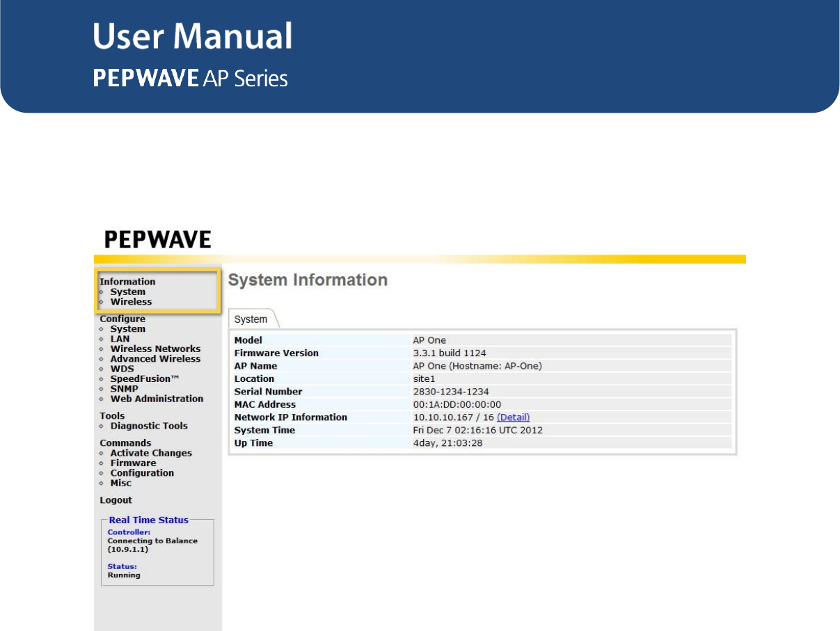Select the System tab
Viewport: 840px width, 631px height.
(x=251, y=319)
